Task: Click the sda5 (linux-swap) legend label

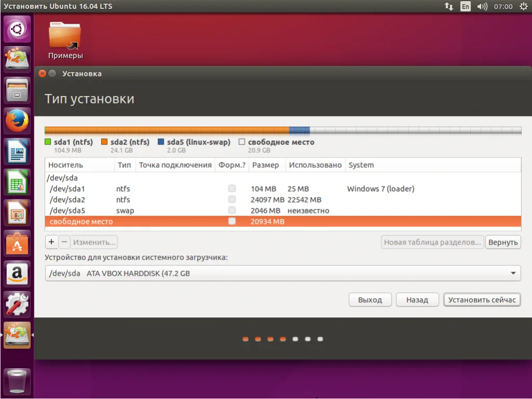Action: [x=198, y=142]
